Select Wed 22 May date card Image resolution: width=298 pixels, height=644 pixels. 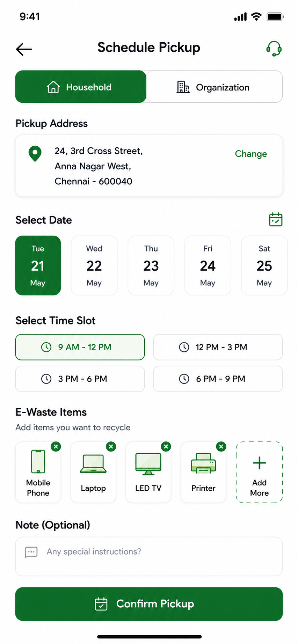pyautogui.click(x=94, y=265)
